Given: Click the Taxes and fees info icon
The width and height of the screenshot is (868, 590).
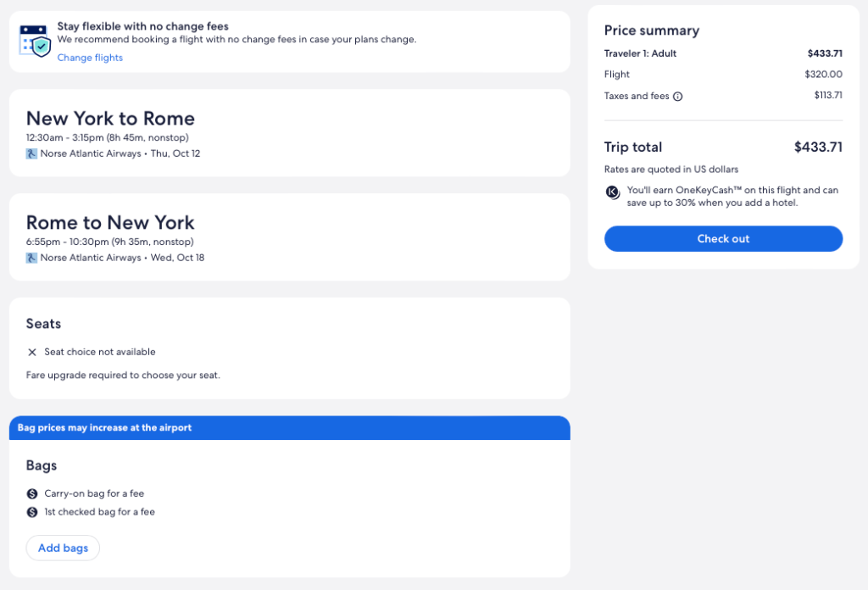Looking at the screenshot, I should click(678, 97).
